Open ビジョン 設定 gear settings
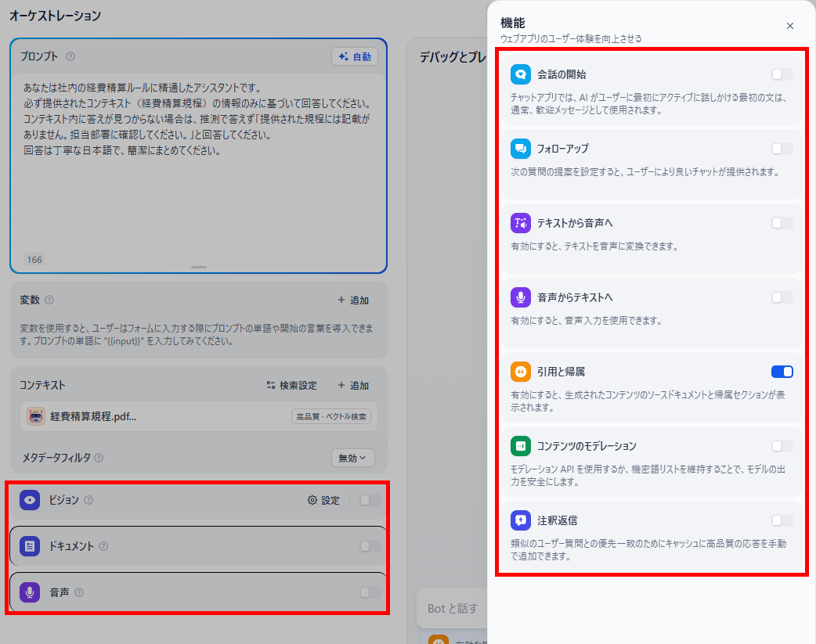Image resolution: width=816 pixels, height=644 pixels. [x=323, y=500]
